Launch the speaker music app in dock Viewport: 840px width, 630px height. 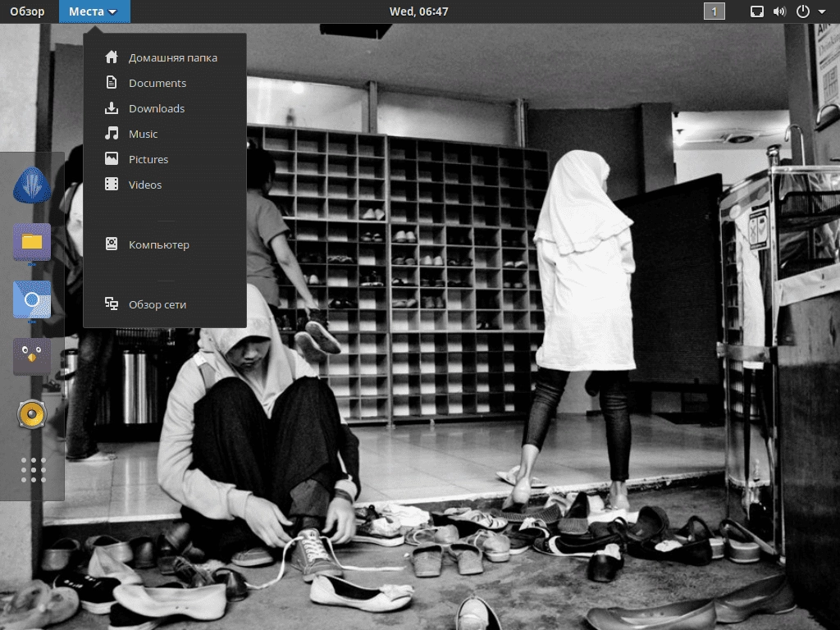coord(32,414)
